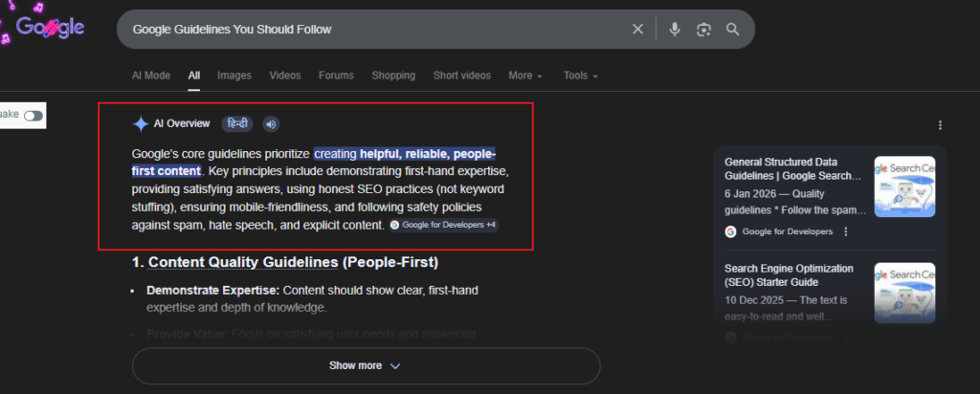Open the Tools dropdown
Image resolution: width=980 pixels, height=394 pixels.
coord(580,76)
